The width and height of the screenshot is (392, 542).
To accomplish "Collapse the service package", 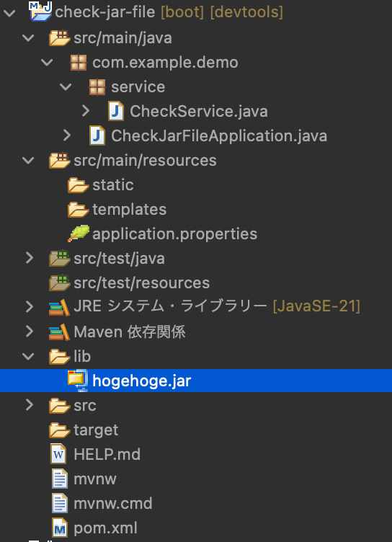I will pos(66,86).
